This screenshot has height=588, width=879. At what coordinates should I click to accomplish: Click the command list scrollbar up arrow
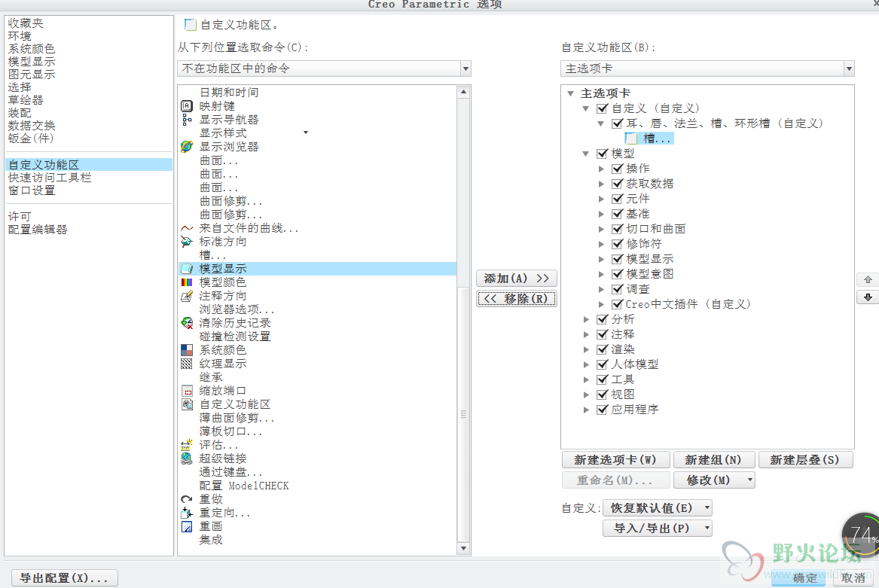pos(463,92)
